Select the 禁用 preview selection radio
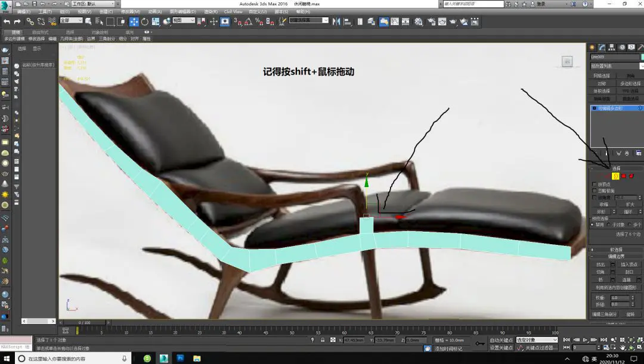This screenshot has height=364, width=644. 593,225
